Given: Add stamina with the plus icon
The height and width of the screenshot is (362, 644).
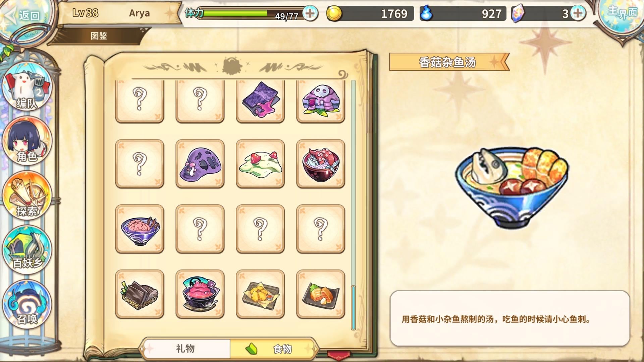Looking at the screenshot, I should point(310,13).
